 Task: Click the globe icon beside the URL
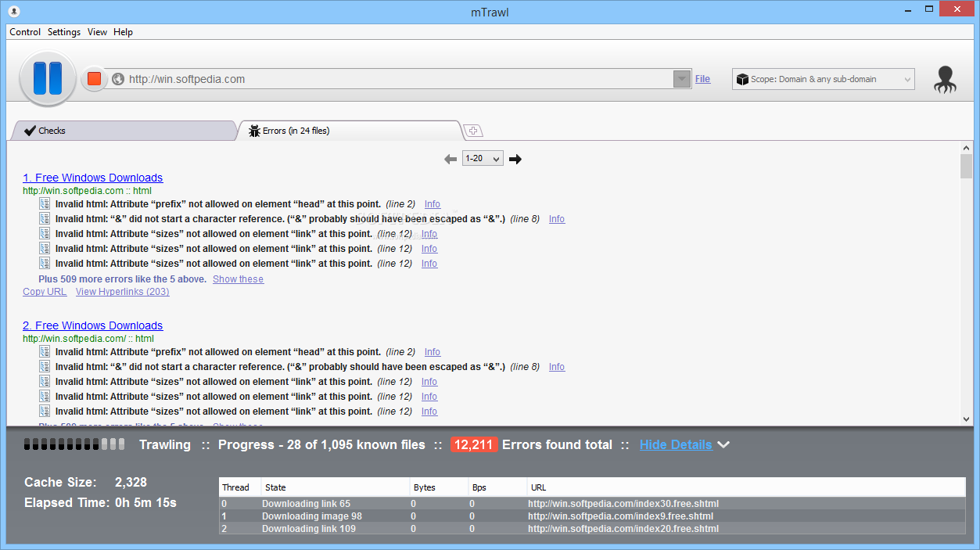pos(118,79)
